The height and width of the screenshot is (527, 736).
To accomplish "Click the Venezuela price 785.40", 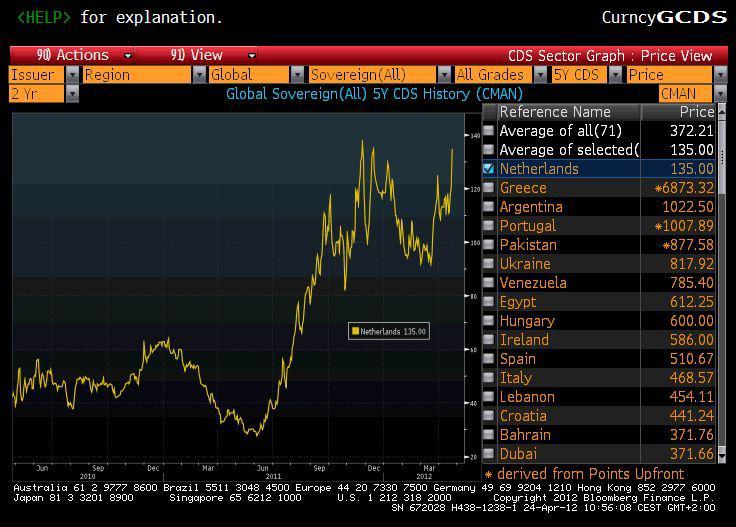I will pyautogui.click(x=691, y=283).
